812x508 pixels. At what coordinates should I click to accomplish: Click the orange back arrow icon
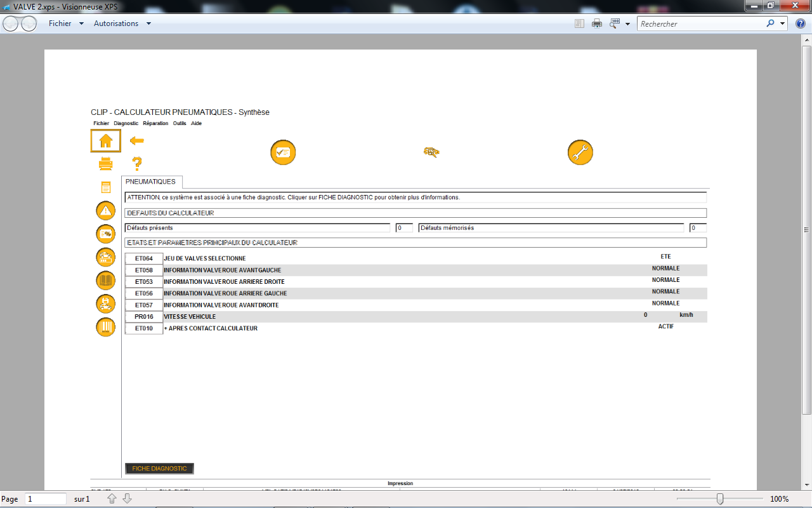click(136, 140)
